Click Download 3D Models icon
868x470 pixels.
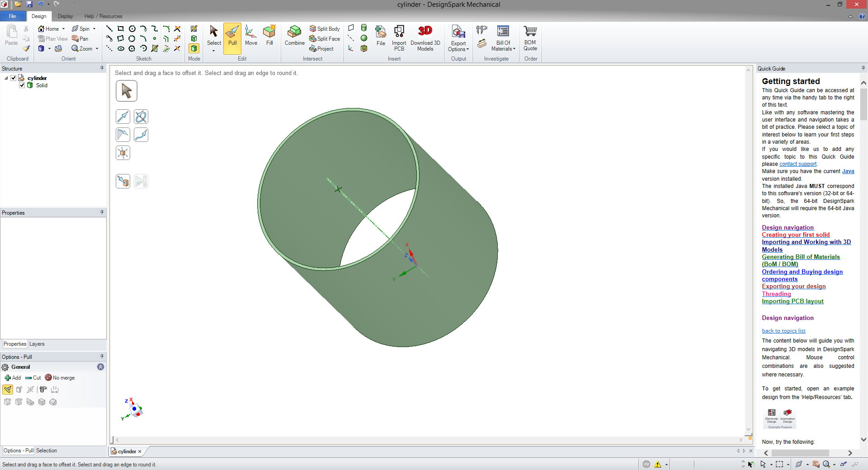coord(425,32)
